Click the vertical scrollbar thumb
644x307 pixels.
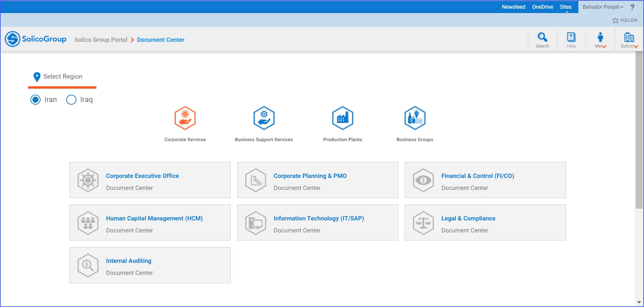coord(639,130)
